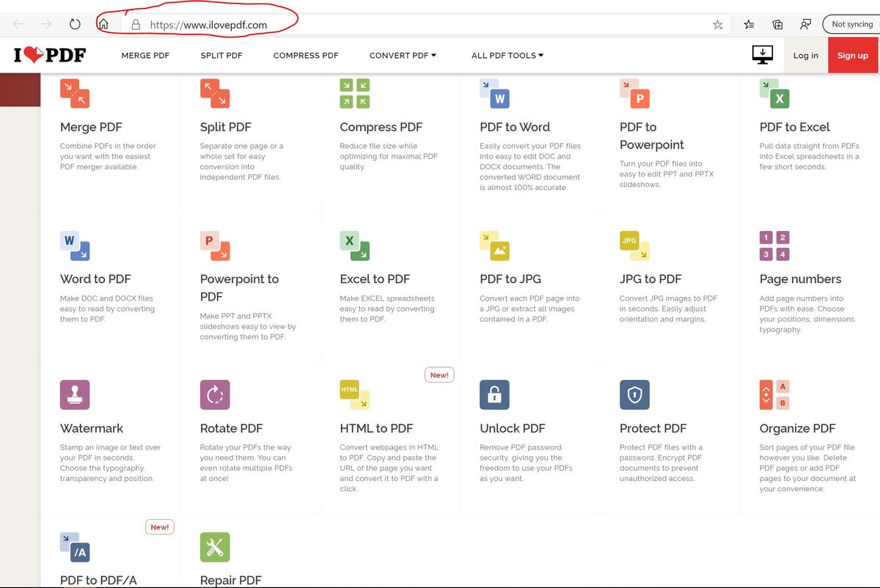Select Merge PDF in top navigation
The width and height of the screenshot is (880, 588).
(x=145, y=55)
